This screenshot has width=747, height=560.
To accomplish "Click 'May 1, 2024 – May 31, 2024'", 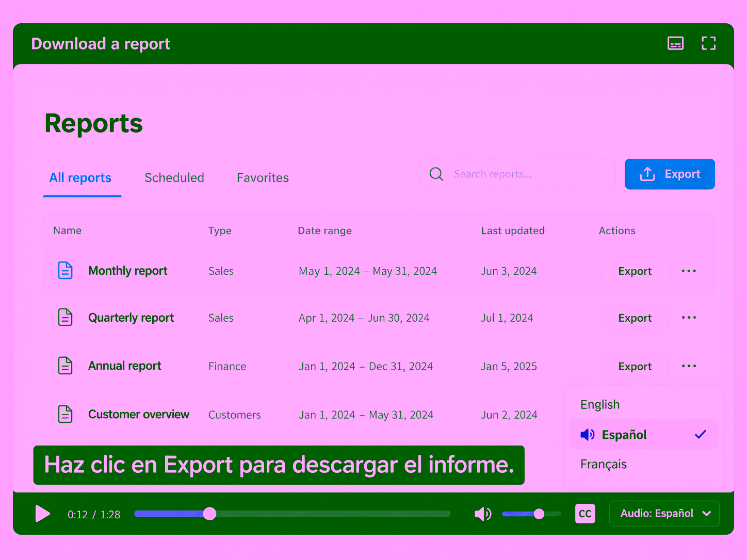I will coord(368,271).
